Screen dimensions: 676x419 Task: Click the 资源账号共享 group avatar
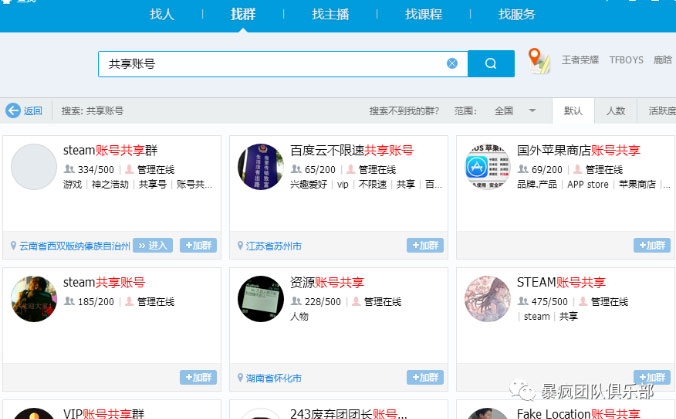(x=260, y=299)
